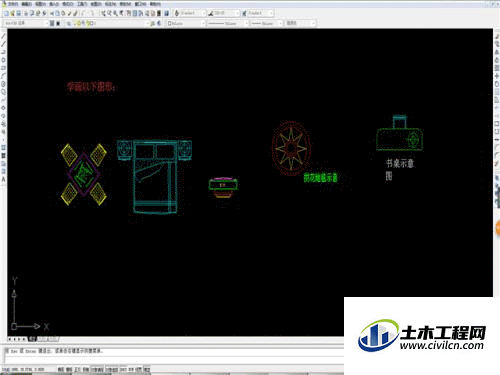Open the 文件 (File) menu

click(13, 4)
